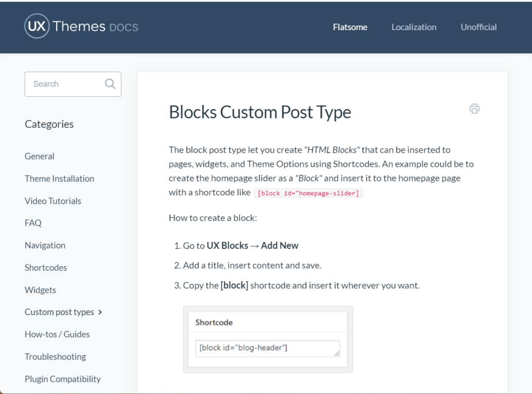This screenshot has height=394, width=532.
Task: Click the search magnifier icon
Action: click(110, 84)
